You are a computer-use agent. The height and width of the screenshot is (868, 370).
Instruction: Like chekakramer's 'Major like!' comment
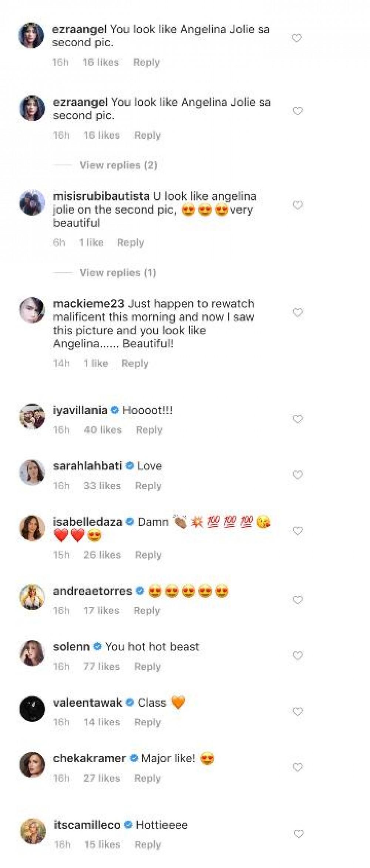tap(297, 767)
